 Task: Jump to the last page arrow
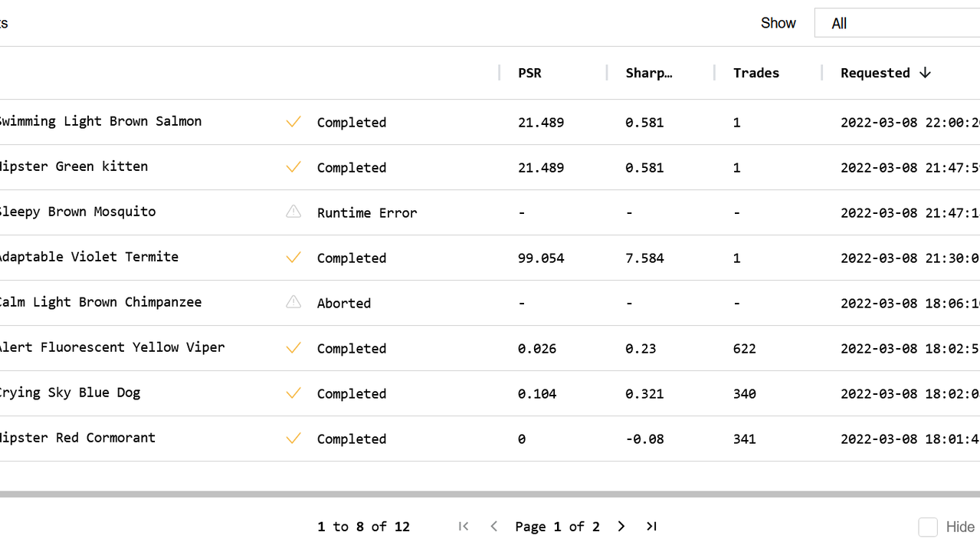(x=651, y=526)
